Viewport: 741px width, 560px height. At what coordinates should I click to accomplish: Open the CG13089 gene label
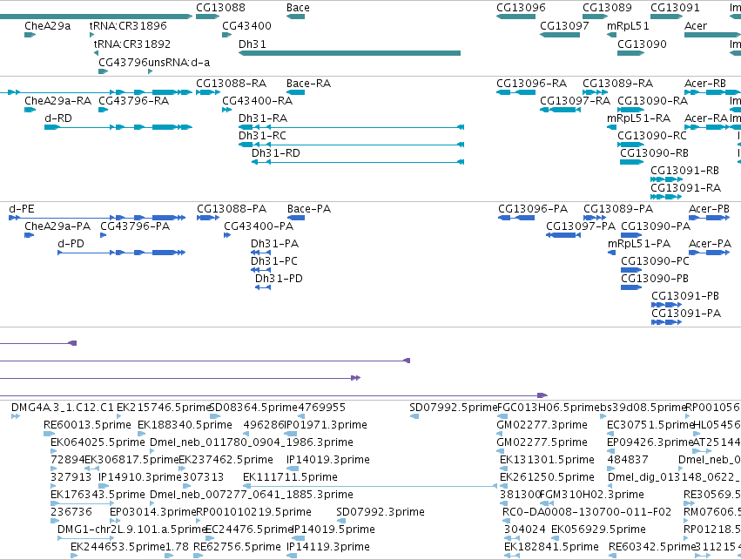point(607,8)
